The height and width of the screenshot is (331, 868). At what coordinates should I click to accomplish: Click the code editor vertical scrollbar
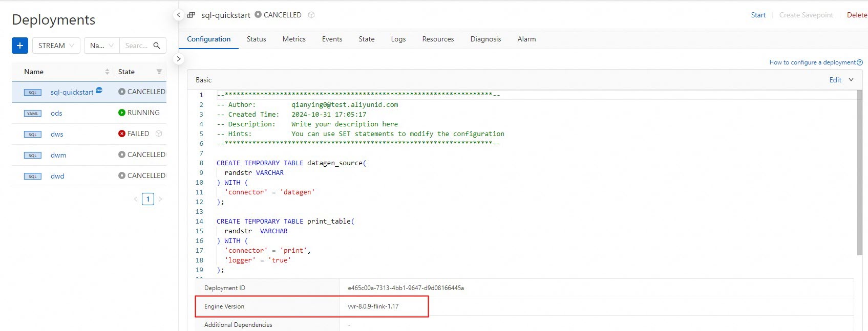point(859,173)
